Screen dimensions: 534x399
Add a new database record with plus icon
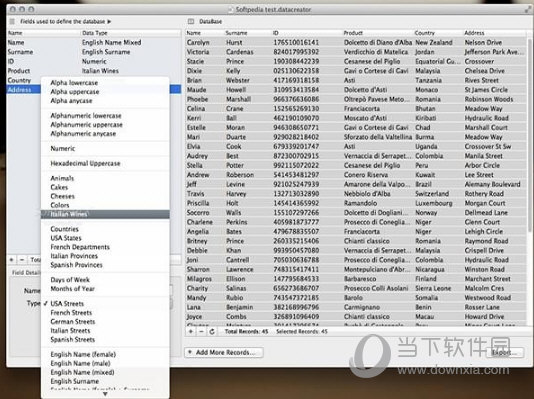click(191, 331)
